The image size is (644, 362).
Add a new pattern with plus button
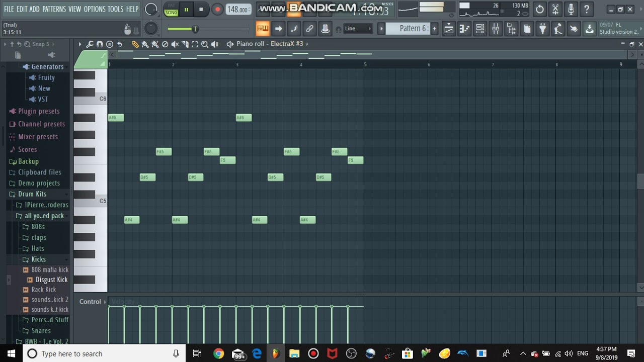[434, 29]
